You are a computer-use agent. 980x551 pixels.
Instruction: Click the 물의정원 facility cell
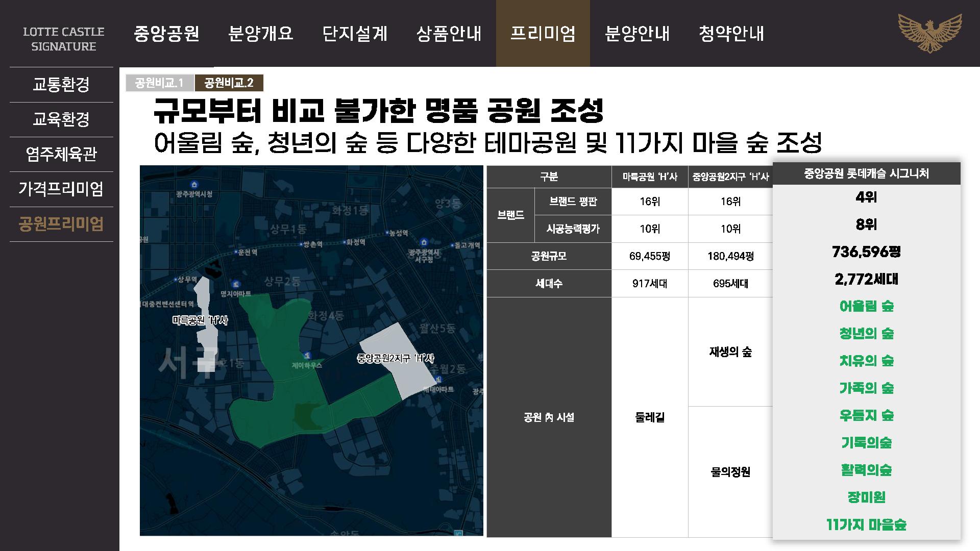tap(730, 472)
